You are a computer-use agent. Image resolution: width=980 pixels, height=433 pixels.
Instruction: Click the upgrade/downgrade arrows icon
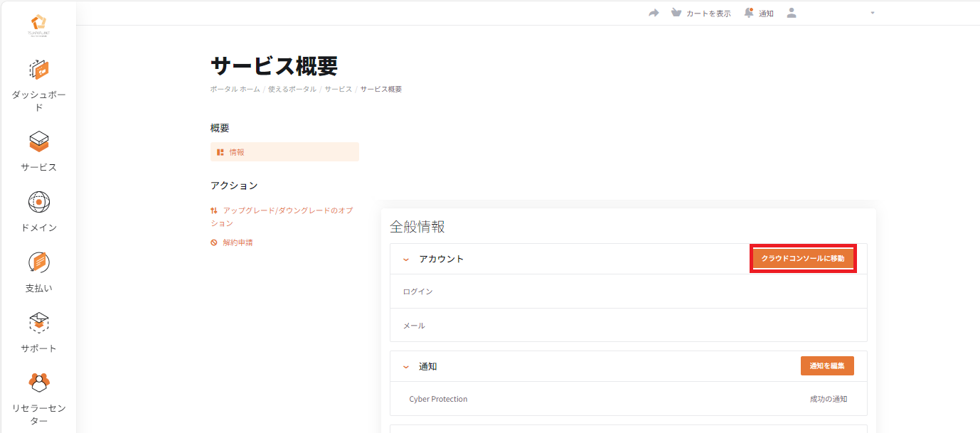coord(214,210)
